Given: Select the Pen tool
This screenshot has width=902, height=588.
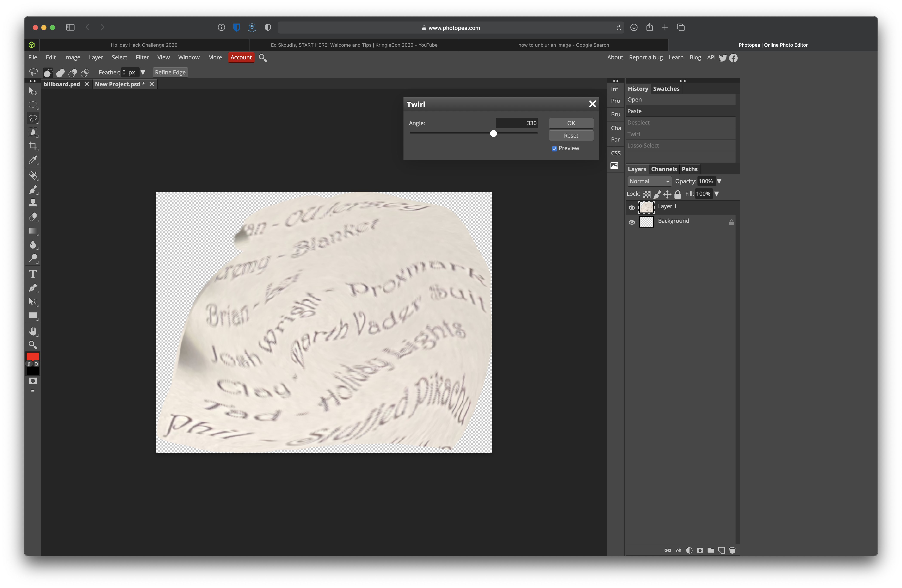Looking at the screenshot, I should (x=33, y=288).
